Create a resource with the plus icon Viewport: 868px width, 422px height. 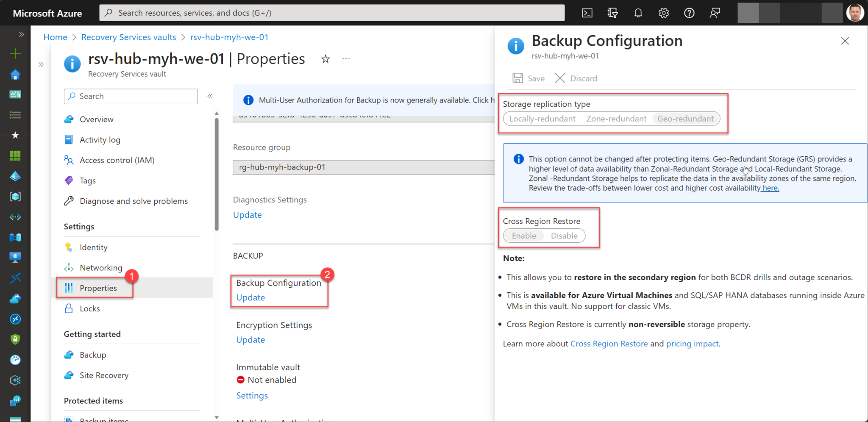pos(15,53)
